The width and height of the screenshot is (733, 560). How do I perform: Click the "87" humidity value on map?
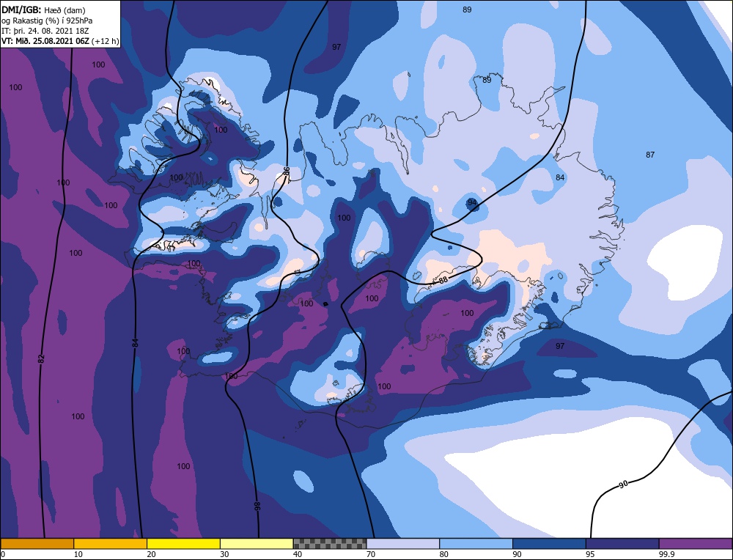(x=650, y=155)
